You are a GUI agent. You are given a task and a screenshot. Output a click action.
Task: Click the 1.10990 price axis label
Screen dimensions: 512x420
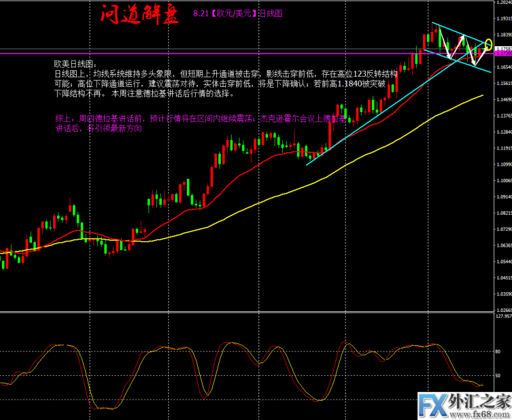pyautogui.click(x=504, y=164)
